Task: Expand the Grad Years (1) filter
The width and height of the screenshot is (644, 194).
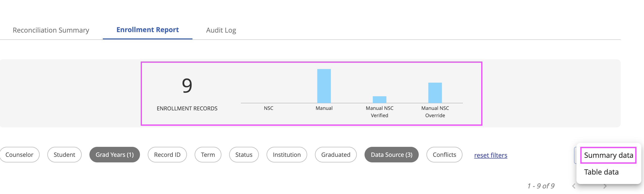Action: tap(114, 155)
